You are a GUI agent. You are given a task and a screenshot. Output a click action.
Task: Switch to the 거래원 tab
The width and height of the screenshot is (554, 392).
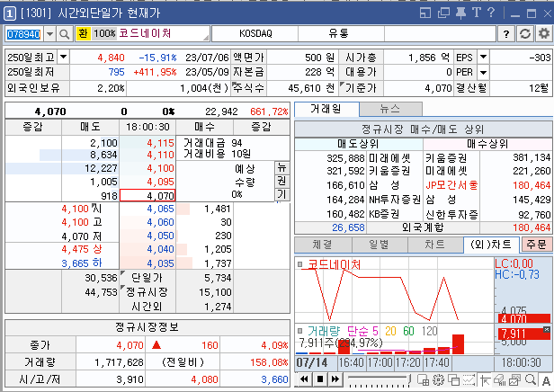pos(326,109)
